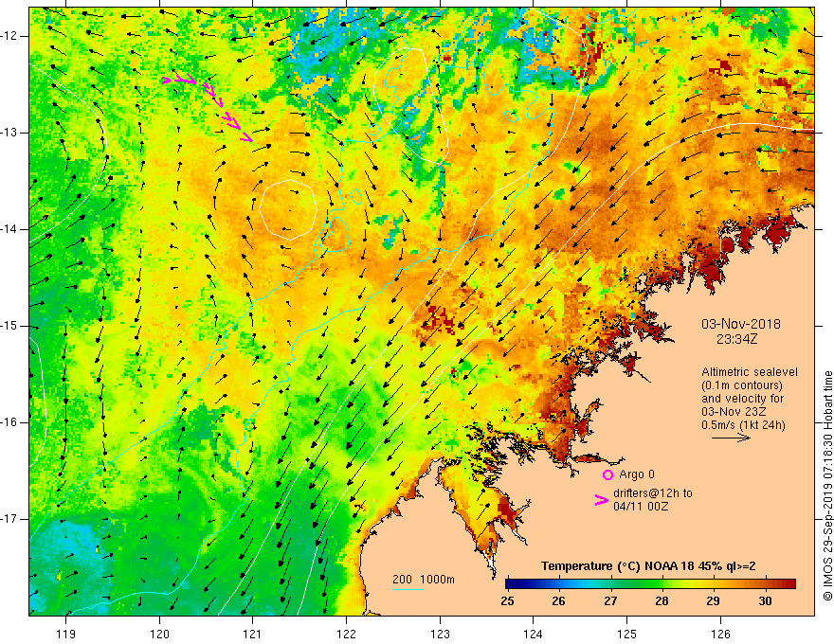Viewport: 834px width, 644px height.
Task: Click the 120 longitude axis label
Action: [159, 634]
